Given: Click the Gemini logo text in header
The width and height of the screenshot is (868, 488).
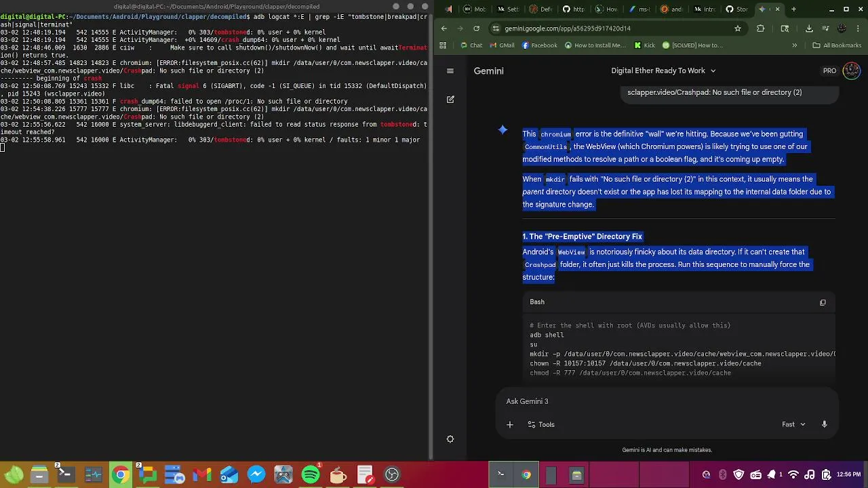Looking at the screenshot, I should (x=488, y=70).
